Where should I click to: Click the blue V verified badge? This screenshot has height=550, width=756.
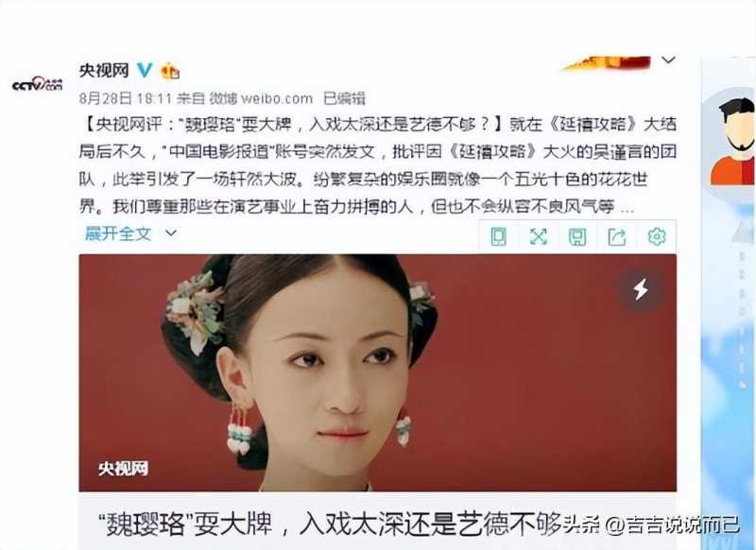point(145,70)
